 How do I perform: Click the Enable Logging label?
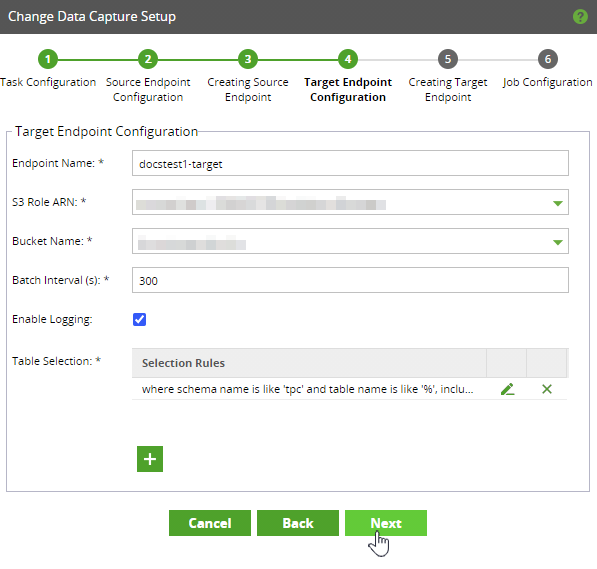click(x=52, y=319)
